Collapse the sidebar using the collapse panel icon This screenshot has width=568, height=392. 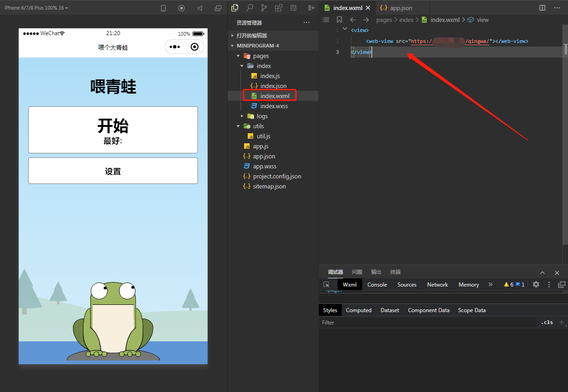tap(312, 8)
